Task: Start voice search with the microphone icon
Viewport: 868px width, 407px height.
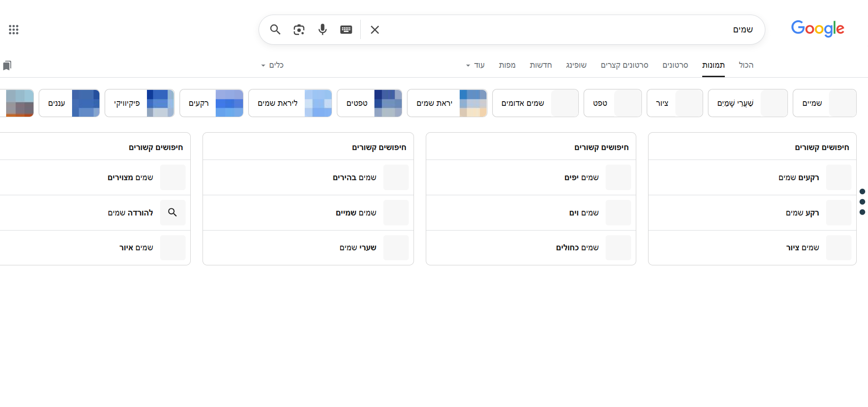Action: coord(323,30)
